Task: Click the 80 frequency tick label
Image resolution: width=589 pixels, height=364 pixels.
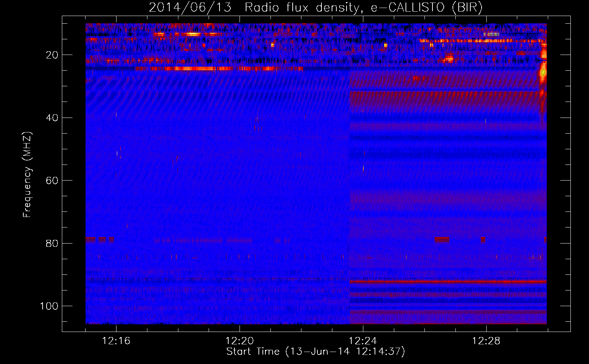Action: 52,244
